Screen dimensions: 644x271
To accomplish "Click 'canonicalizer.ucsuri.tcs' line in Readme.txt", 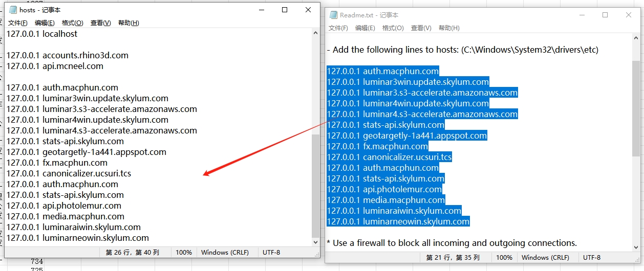I will 390,157.
